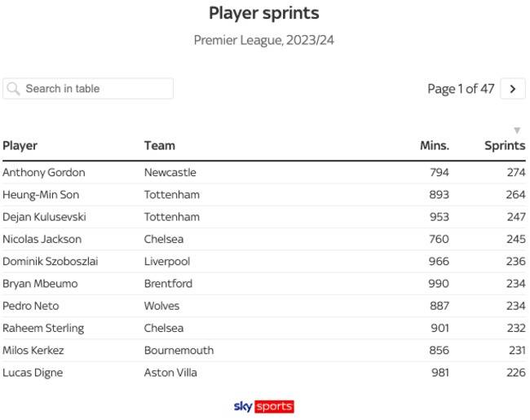
Task: Click Bryan Mbeumo's Brentford team cell
Action: tap(169, 284)
